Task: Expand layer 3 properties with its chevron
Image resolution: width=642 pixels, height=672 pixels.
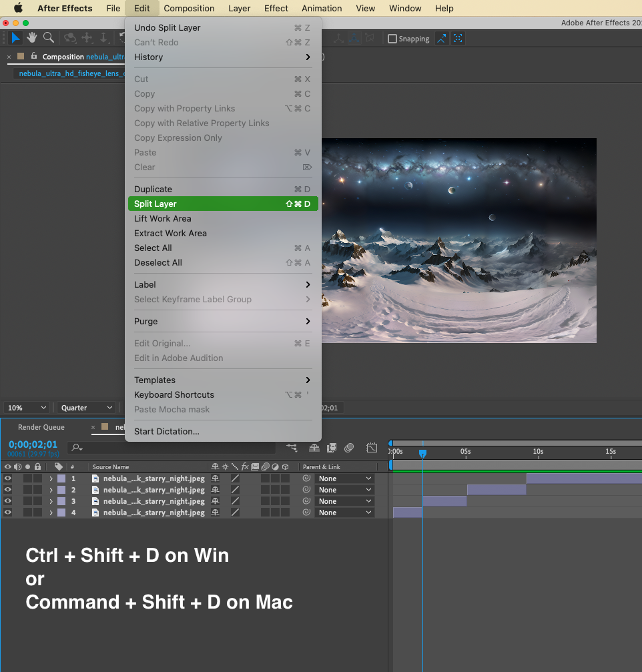Action: click(x=51, y=501)
